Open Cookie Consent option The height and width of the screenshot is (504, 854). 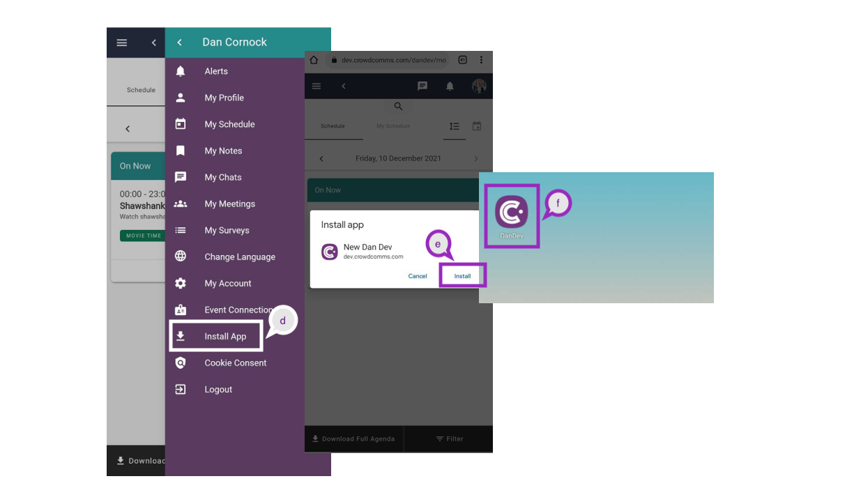click(x=235, y=362)
